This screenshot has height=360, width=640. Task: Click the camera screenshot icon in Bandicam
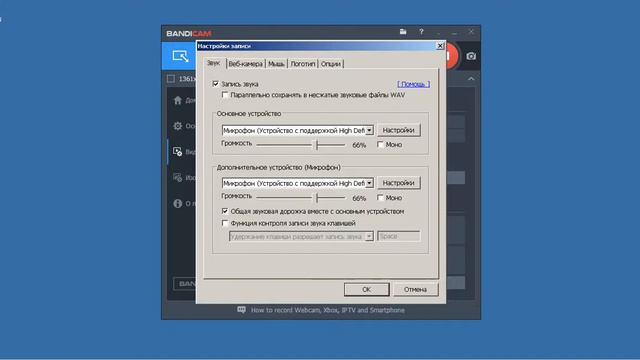471,56
